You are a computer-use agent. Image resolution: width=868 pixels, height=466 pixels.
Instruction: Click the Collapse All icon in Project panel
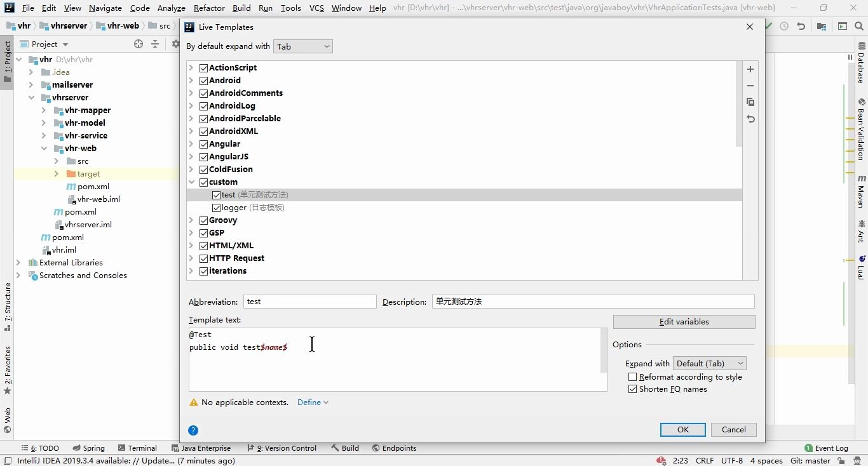[155, 44]
